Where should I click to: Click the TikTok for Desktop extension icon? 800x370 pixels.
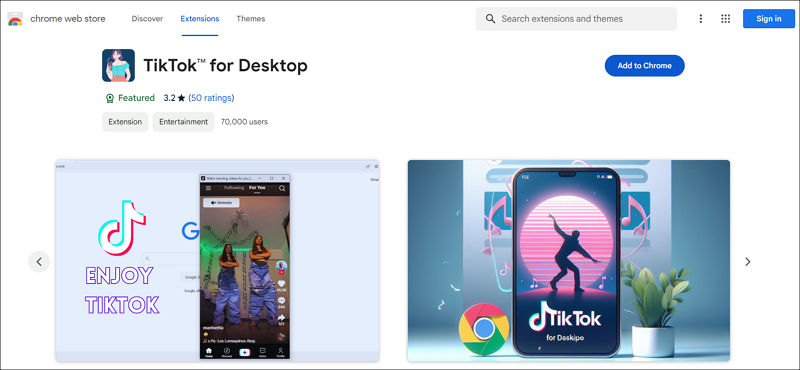118,65
